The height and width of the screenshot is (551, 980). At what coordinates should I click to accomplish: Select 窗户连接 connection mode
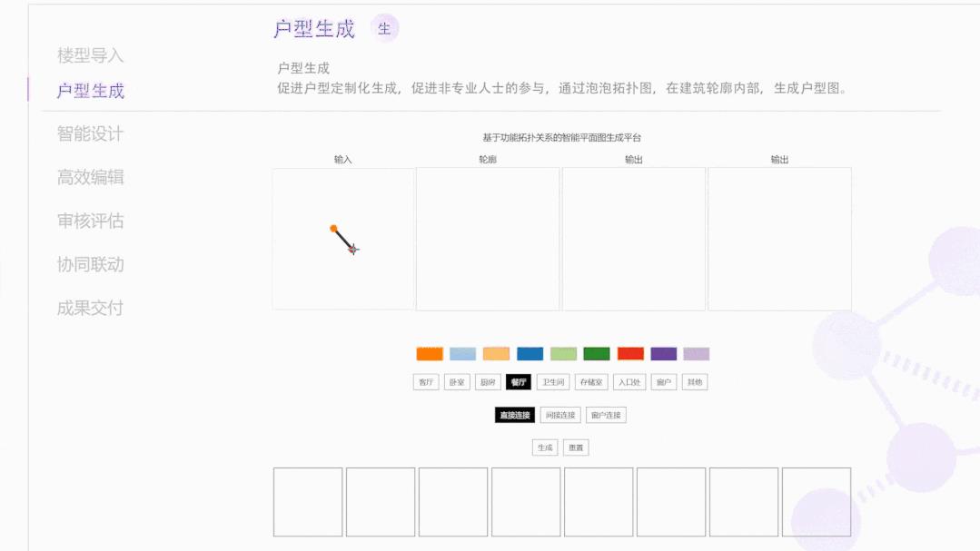[606, 415]
